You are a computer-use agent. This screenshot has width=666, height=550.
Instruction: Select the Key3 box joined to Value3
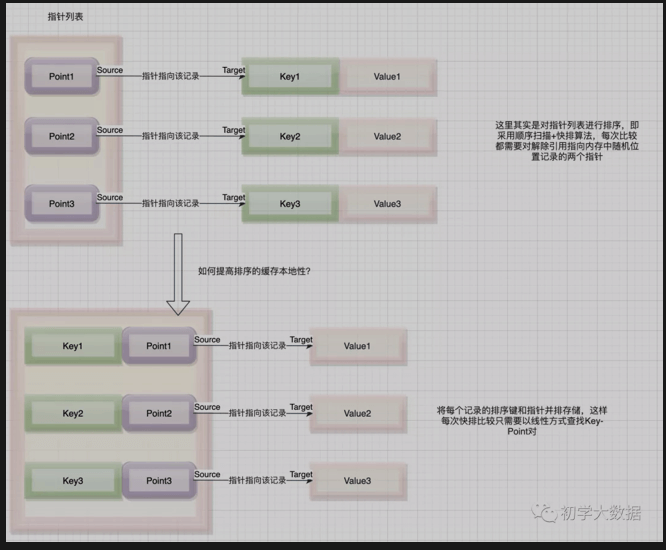tap(290, 204)
